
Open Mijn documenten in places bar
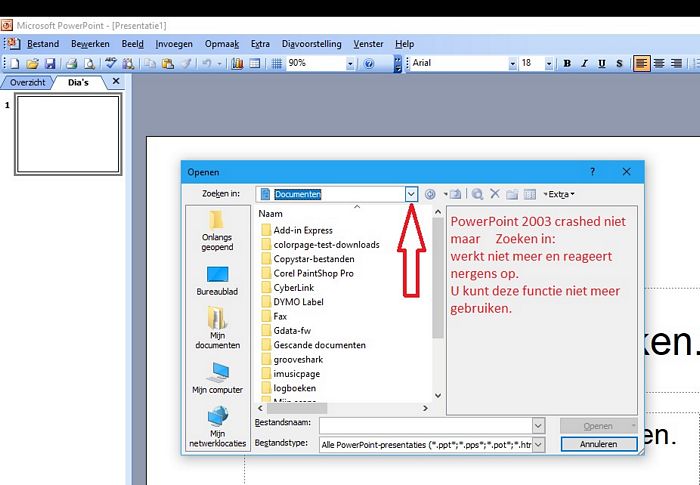217,327
